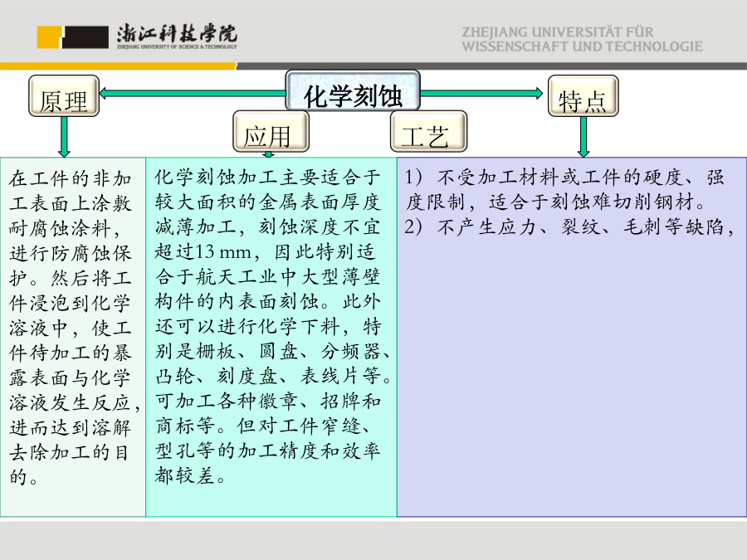Click ZHEJIANG UNIVERSITY OF SCIENCE & TECHNOLOGY subtitle

click(177, 46)
